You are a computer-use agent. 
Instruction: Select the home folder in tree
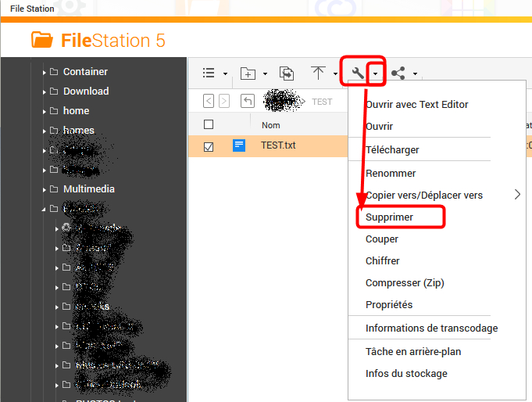click(76, 111)
